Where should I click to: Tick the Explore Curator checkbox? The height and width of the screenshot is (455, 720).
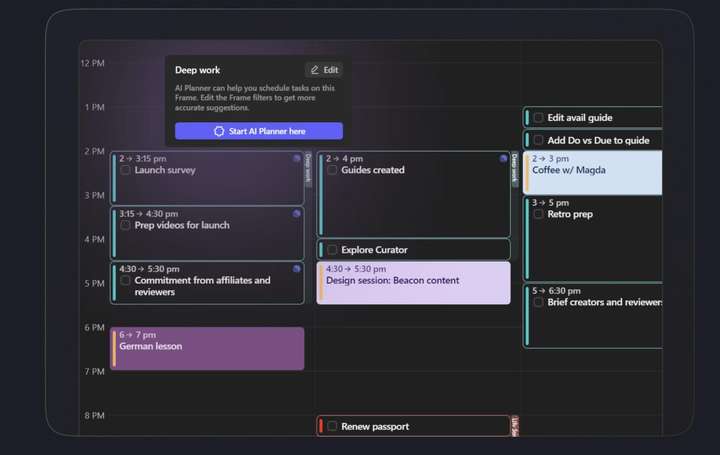coord(332,250)
